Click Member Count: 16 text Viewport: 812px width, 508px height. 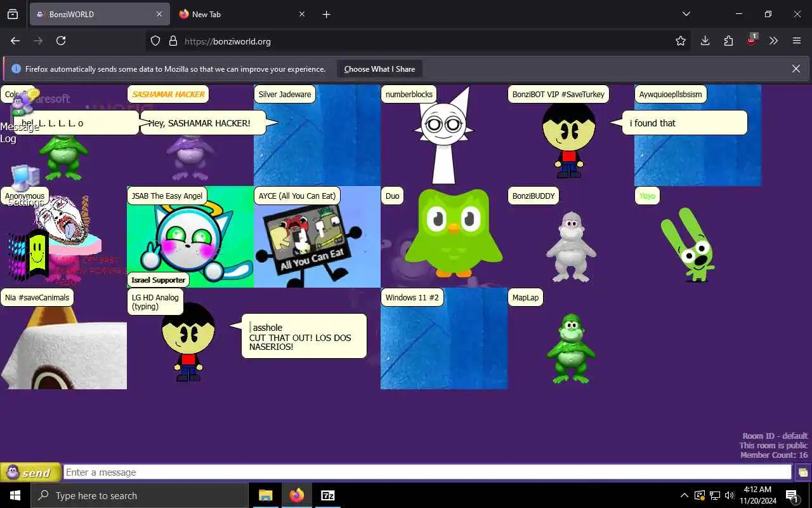(774, 455)
